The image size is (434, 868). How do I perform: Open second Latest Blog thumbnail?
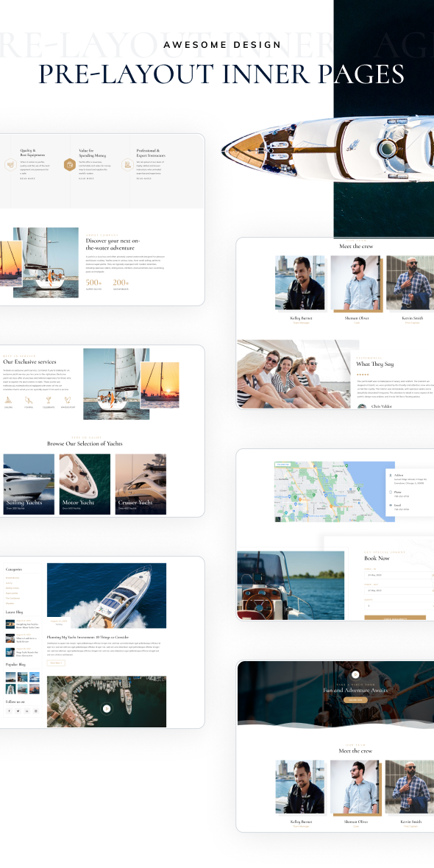click(10, 638)
